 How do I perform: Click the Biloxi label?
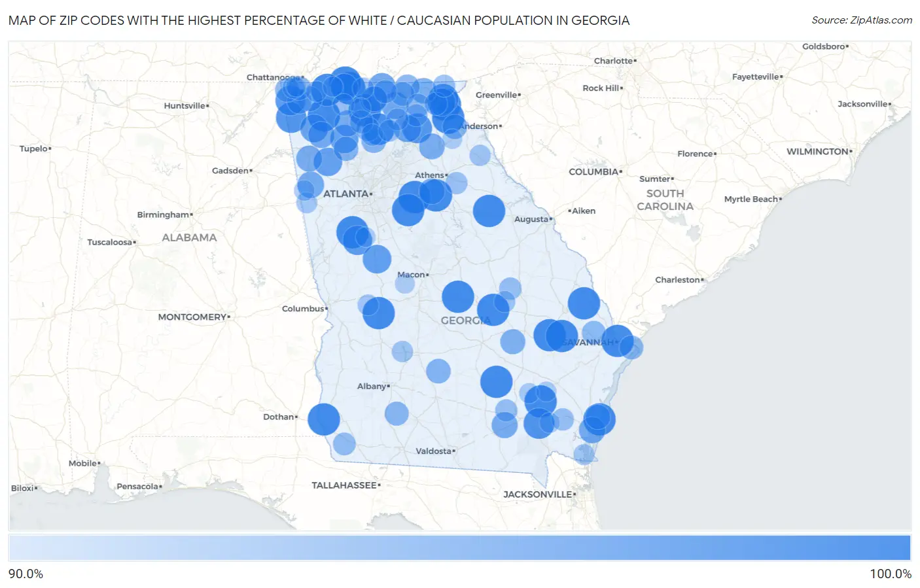point(22,488)
